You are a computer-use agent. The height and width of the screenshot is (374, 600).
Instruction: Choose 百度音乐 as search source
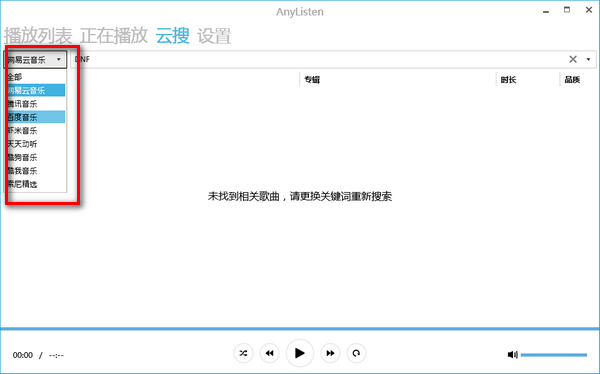35,117
